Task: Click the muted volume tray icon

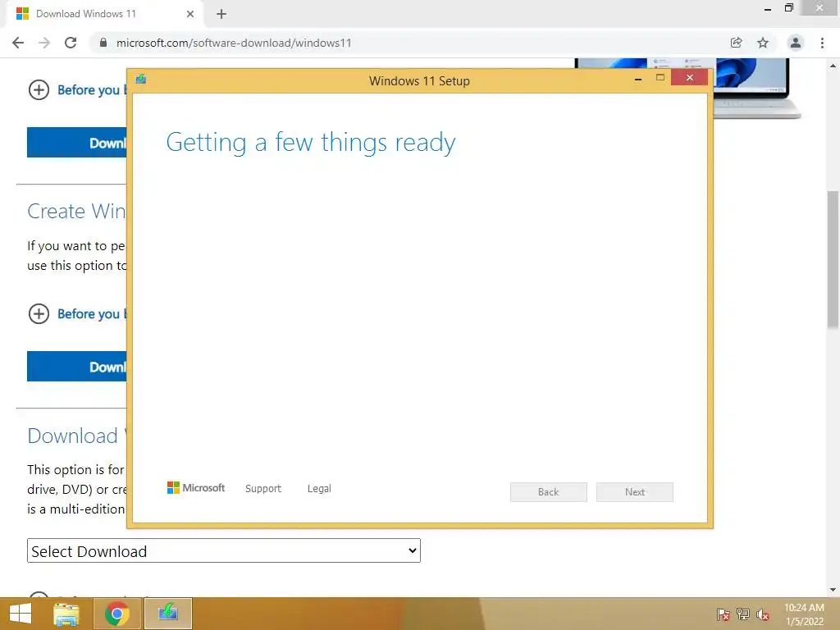Action: coord(763,614)
